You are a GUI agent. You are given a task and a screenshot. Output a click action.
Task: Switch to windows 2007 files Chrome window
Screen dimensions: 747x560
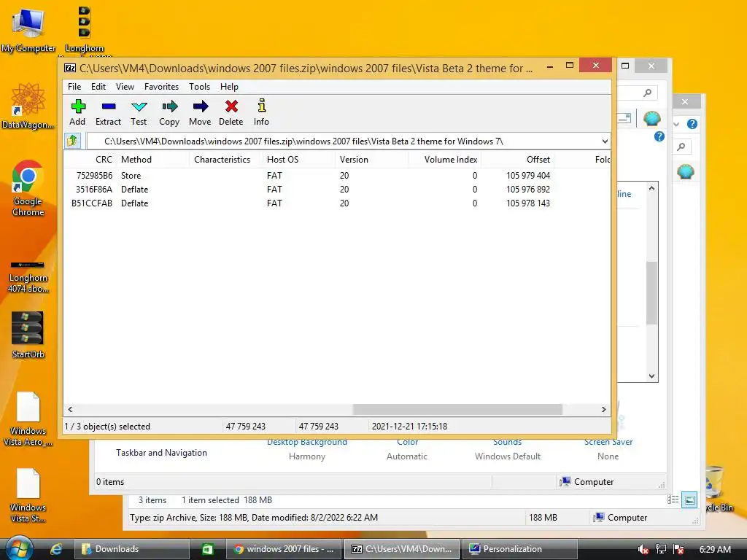[284, 549]
